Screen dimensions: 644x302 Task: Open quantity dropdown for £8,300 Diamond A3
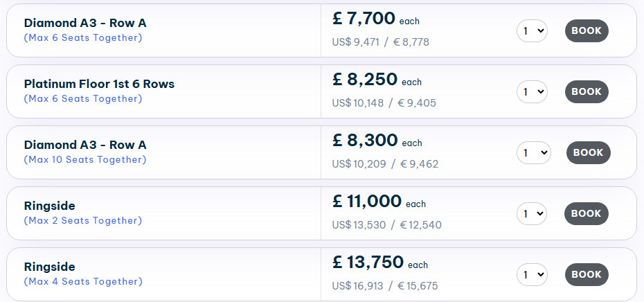533,153
